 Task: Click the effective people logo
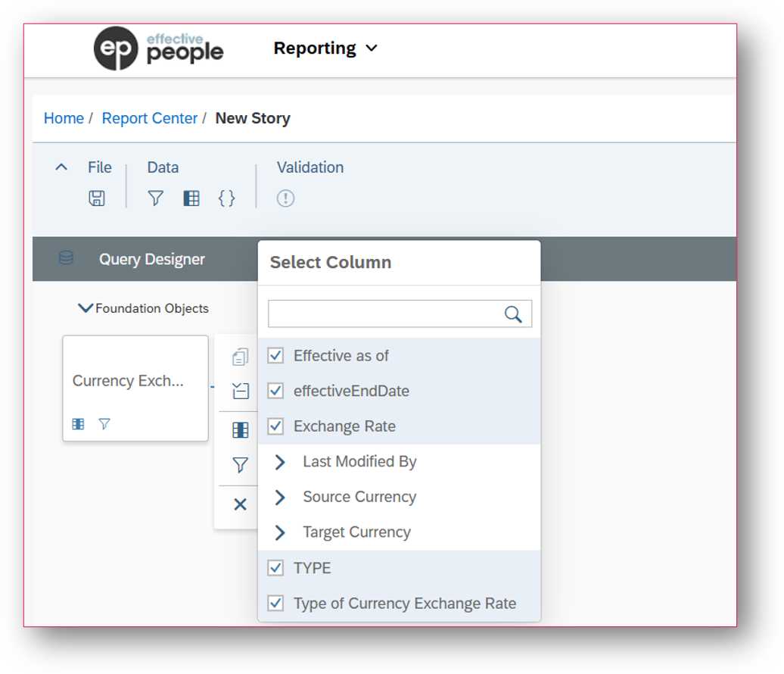158,48
